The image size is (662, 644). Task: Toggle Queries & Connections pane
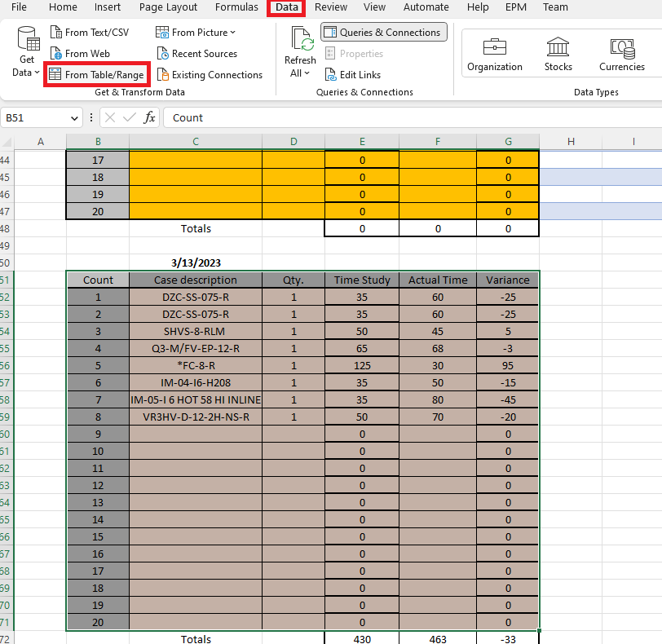[384, 33]
